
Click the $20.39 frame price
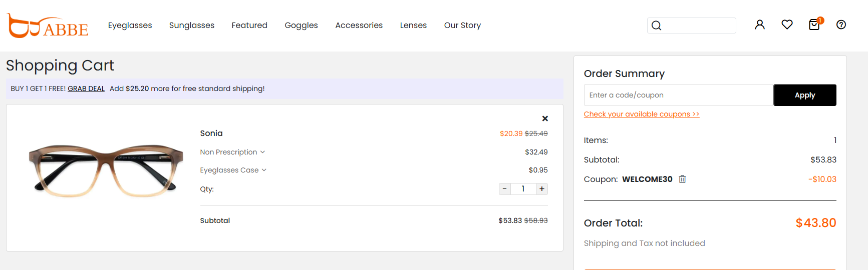[511, 133]
